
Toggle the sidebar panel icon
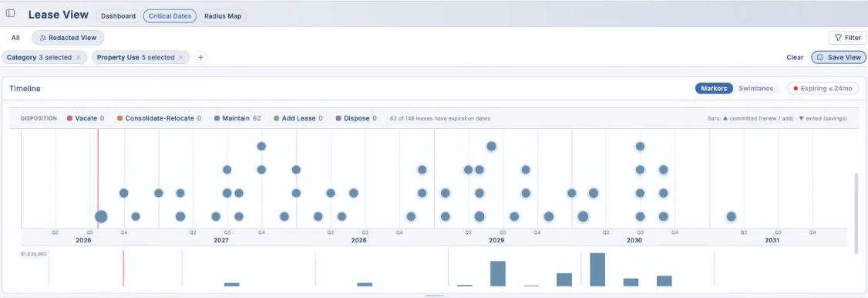(11, 13)
